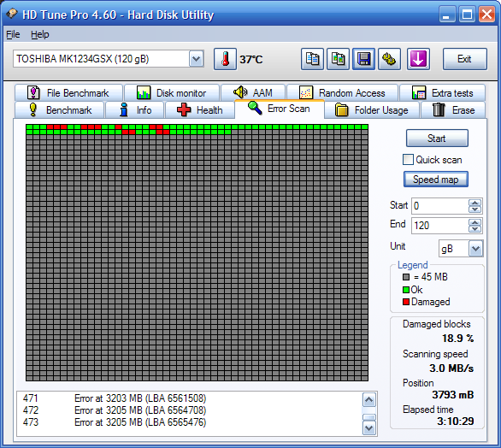Click the floppy disk save screenshot icon
The width and height of the screenshot is (501, 448).
[363, 59]
